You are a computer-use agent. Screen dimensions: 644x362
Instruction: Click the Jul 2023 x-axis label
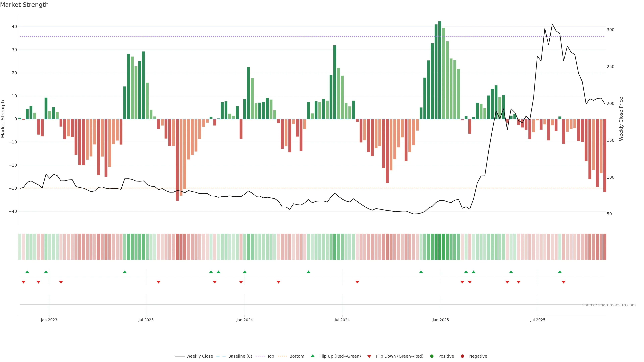pos(146,320)
